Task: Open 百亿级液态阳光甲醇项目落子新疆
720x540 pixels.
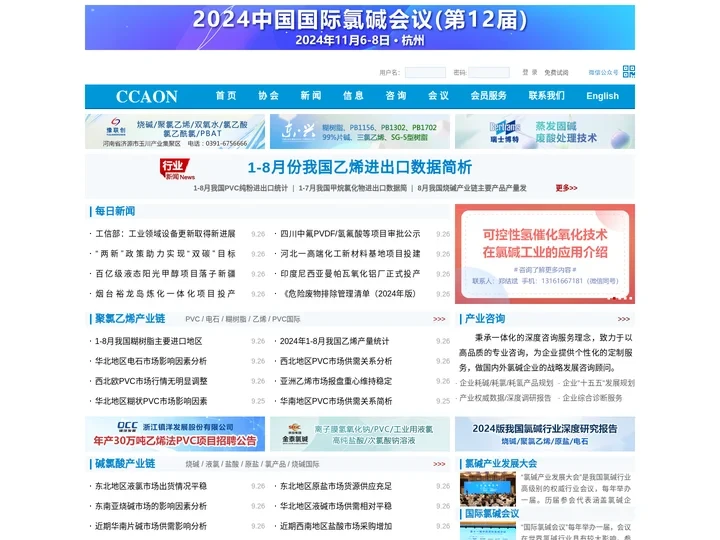Action: (165, 274)
